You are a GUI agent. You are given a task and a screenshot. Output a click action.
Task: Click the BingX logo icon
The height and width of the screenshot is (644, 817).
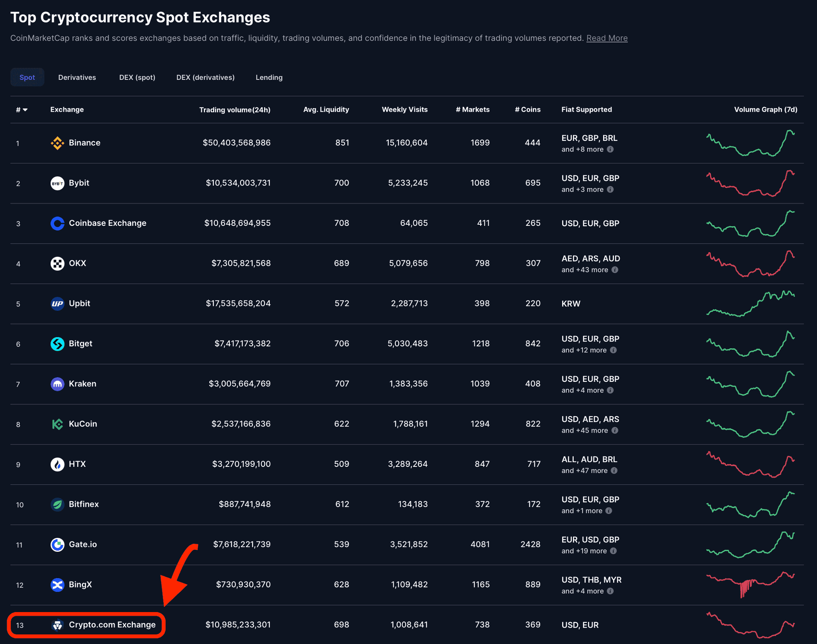[57, 585]
